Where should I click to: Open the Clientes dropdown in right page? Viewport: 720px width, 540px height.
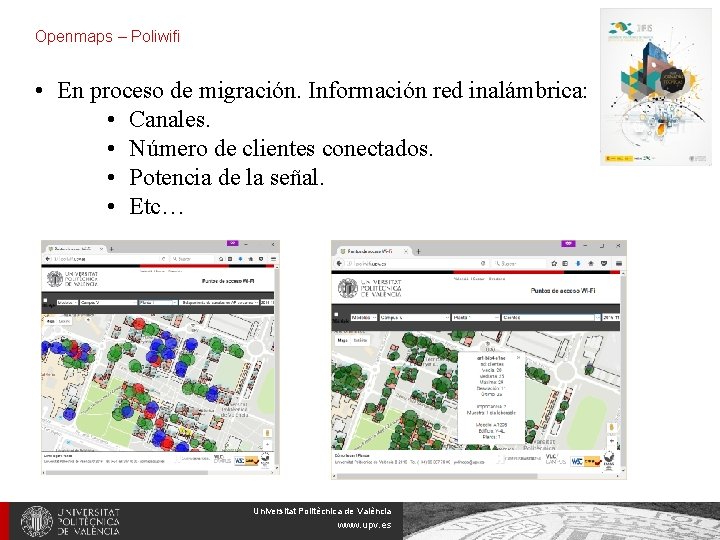[551, 317]
